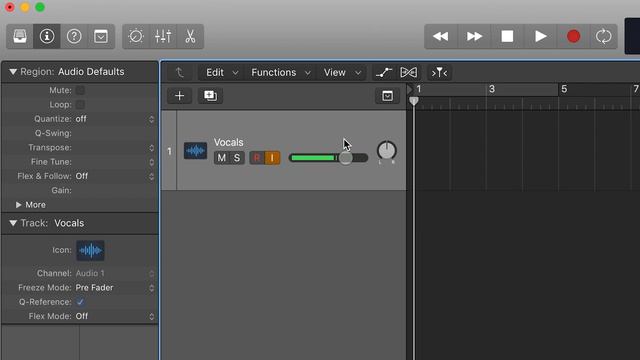Toggle Cycle mode button
640x360 pixels.
click(604, 37)
